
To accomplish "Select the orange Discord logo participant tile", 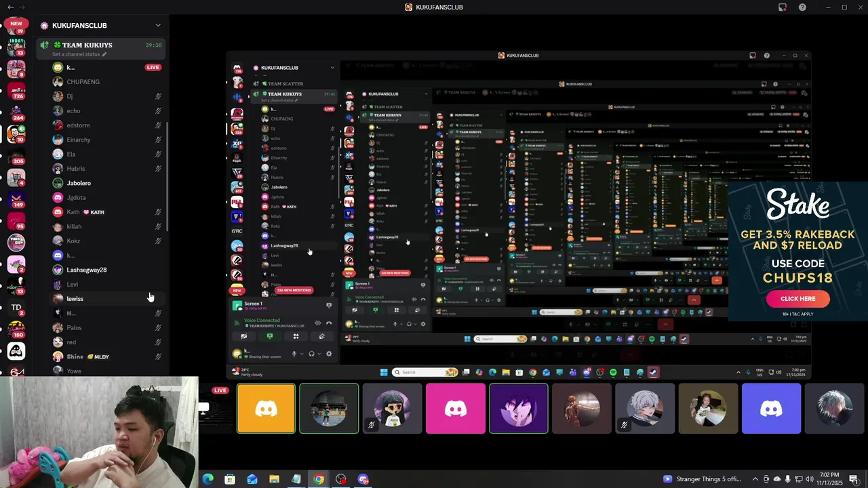I will [266, 408].
